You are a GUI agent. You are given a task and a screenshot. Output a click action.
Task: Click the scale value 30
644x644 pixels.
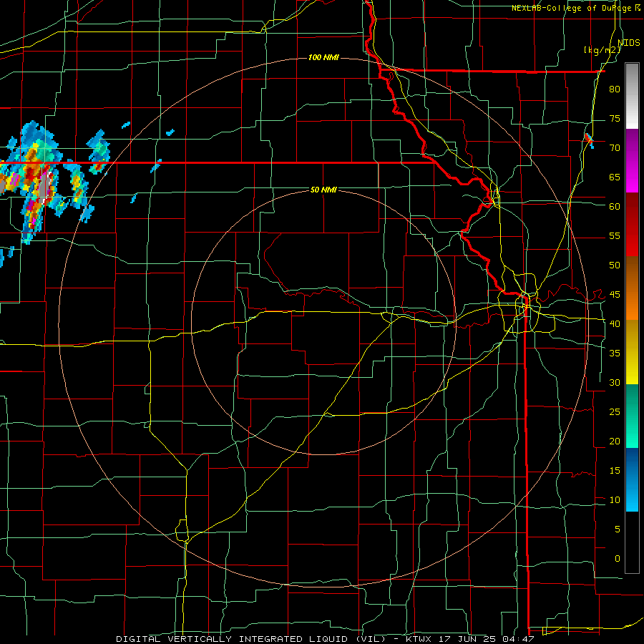tap(615, 382)
